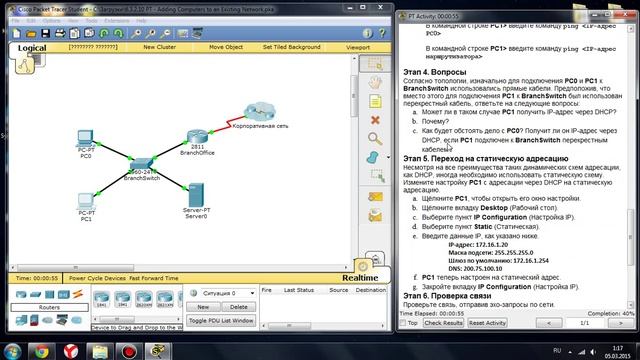Open the Tools menu

click(91, 20)
